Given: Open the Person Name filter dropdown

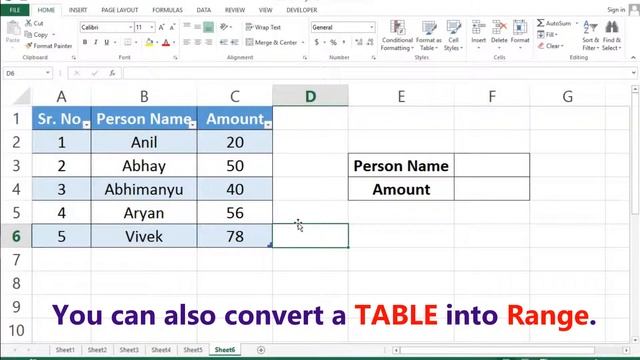Looking at the screenshot, I should click(192, 124).
